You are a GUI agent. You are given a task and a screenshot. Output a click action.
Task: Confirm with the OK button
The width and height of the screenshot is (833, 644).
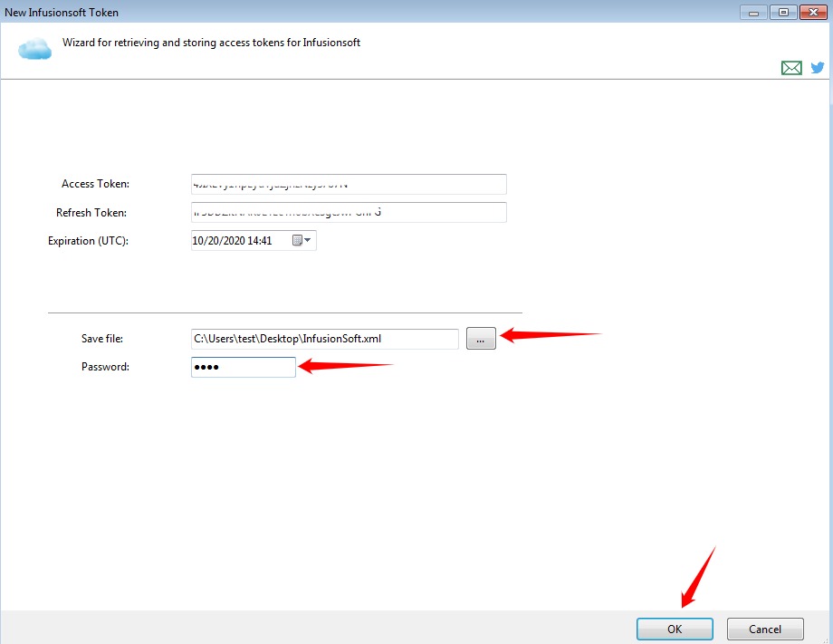[x=675, y=630]
